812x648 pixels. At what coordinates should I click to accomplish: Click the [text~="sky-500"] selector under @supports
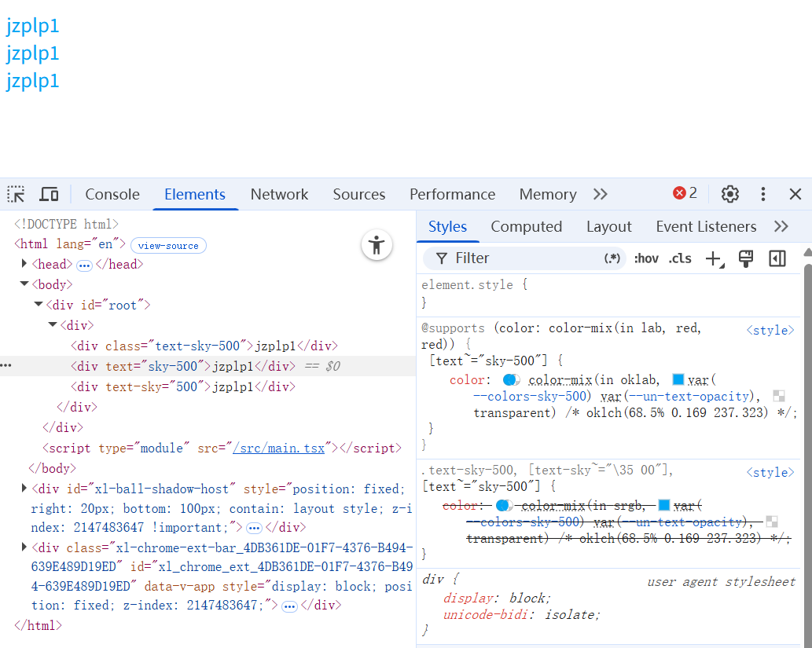(488, 361)
